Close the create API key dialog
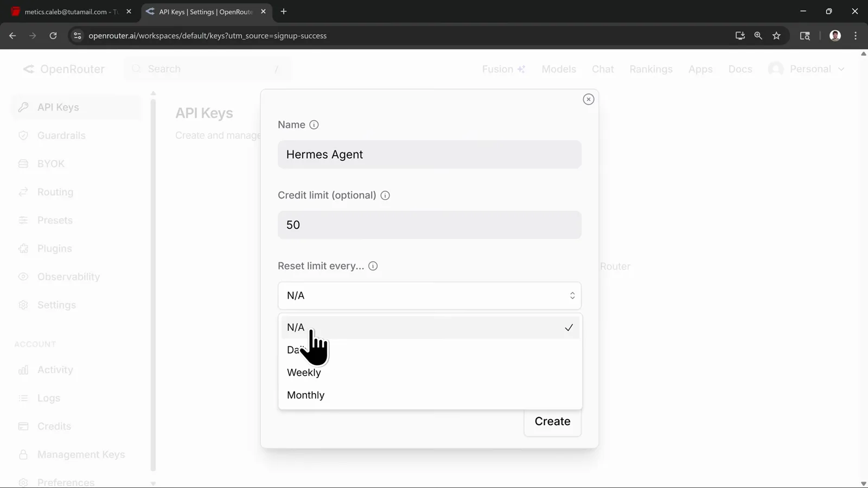The image size is (868, 488). point(588,99)
